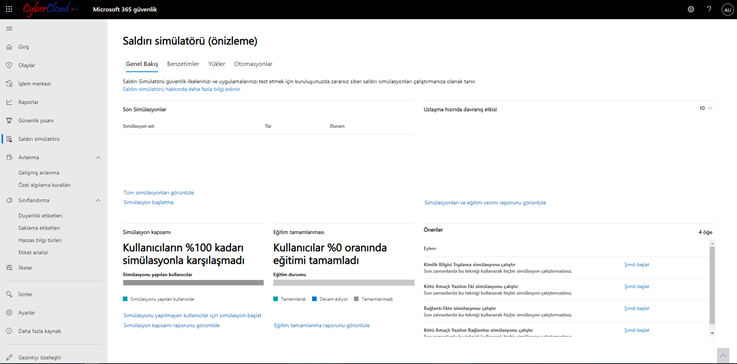This screenshot has width=737, height=364.
Task: Collapse the Sınıflandırma section chevron
Action: pyautogui.click(x=98, y=200)
